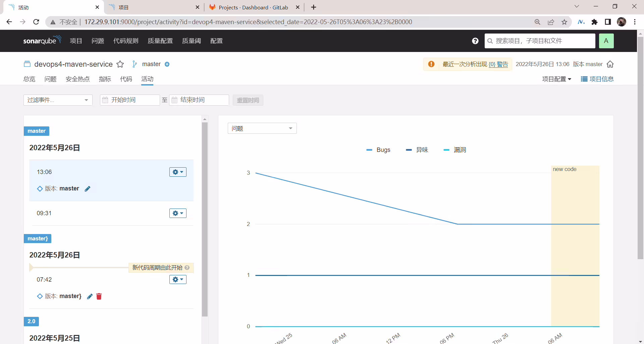The image size is (644, 344).
Task: Favorite the devops4-maven-service project star
Action: pyautogui.click(x=120, y=64)
